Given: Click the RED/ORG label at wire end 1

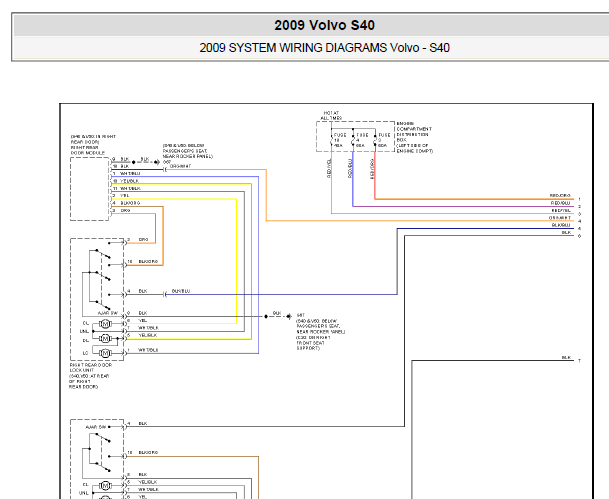Looking at the screenshot, I should coord(560,196).
